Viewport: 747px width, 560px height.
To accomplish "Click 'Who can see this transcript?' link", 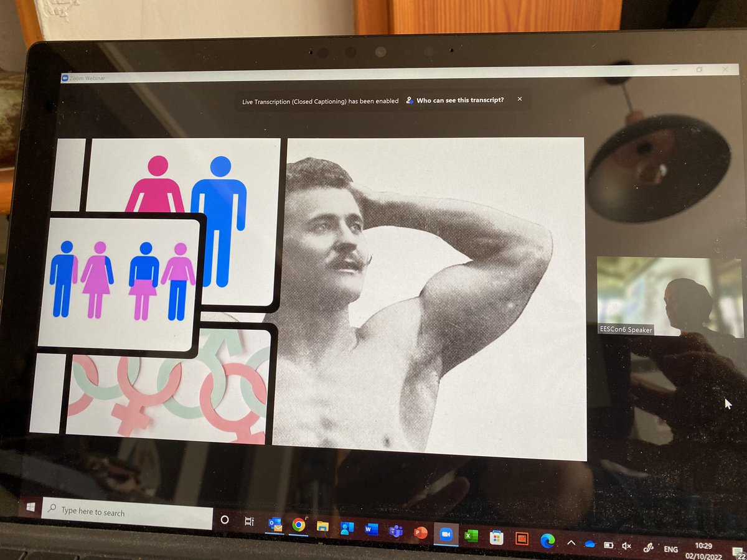I will [459, 100].
